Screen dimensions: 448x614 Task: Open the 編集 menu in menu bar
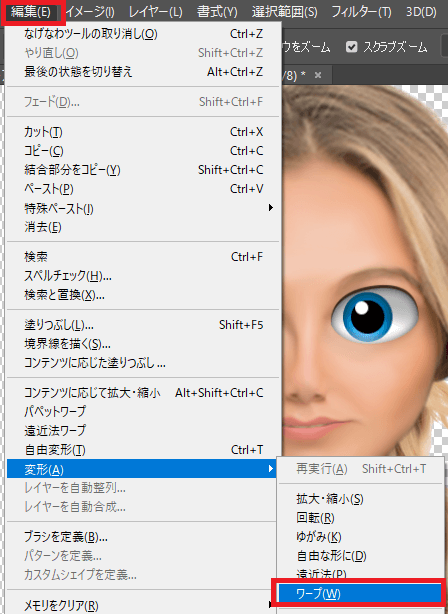pyautogui.click(x=31, y=12)
